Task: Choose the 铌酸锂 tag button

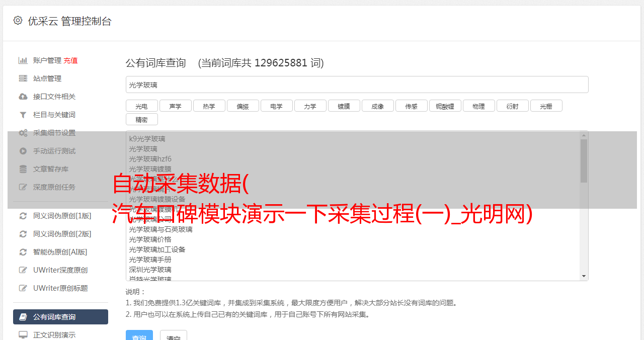Action: 445,106
